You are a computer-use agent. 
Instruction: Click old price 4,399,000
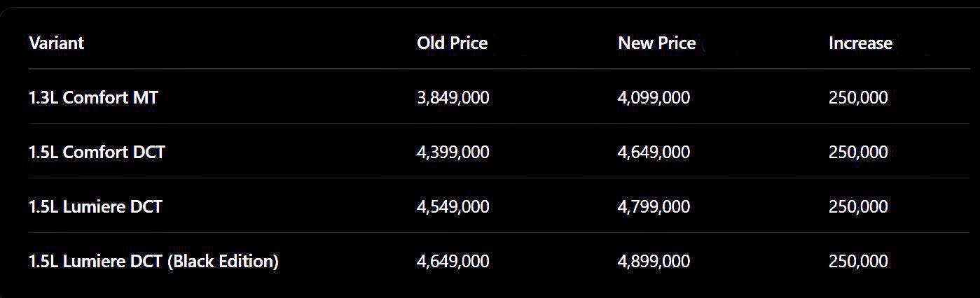pyautogui.click(x=453, y=152)
